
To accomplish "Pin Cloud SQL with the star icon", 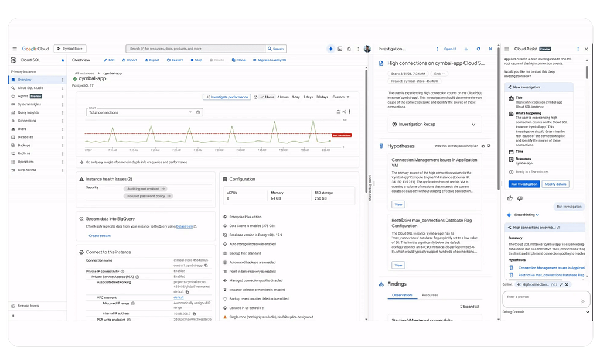I will click(63, 60).
